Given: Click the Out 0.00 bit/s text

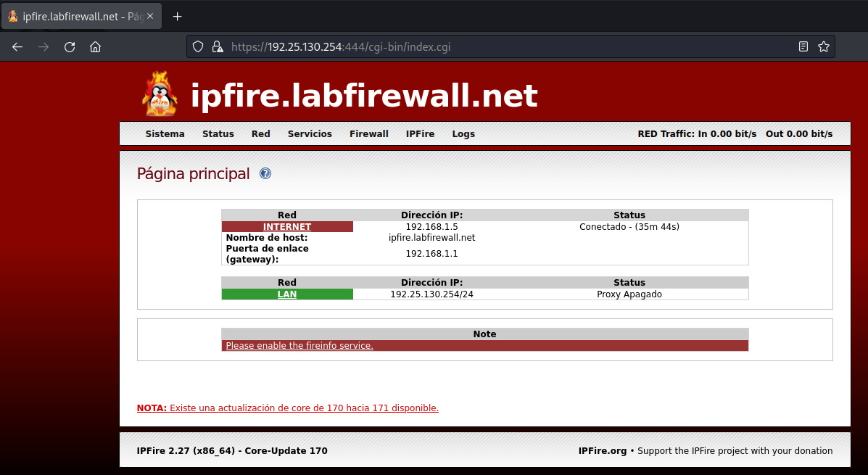Looking at the screenshot, I should click(x=799, y=134).
